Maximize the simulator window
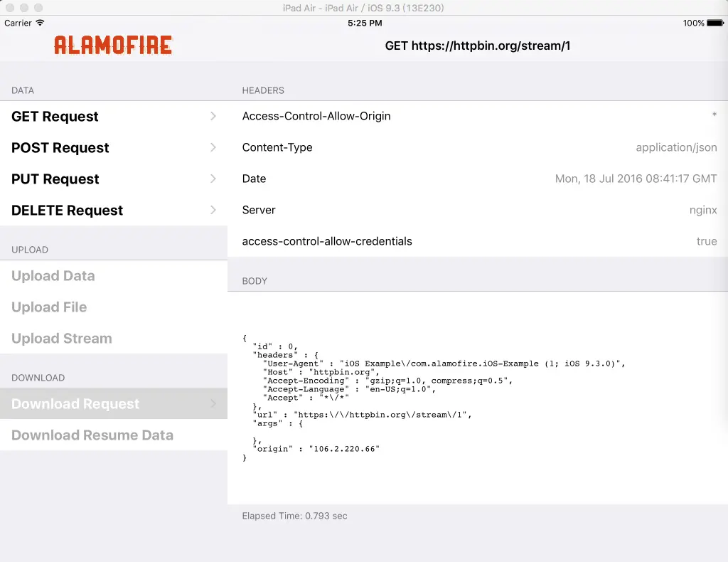The width and height of the screenshot is (728, 562). pos(38,8)
